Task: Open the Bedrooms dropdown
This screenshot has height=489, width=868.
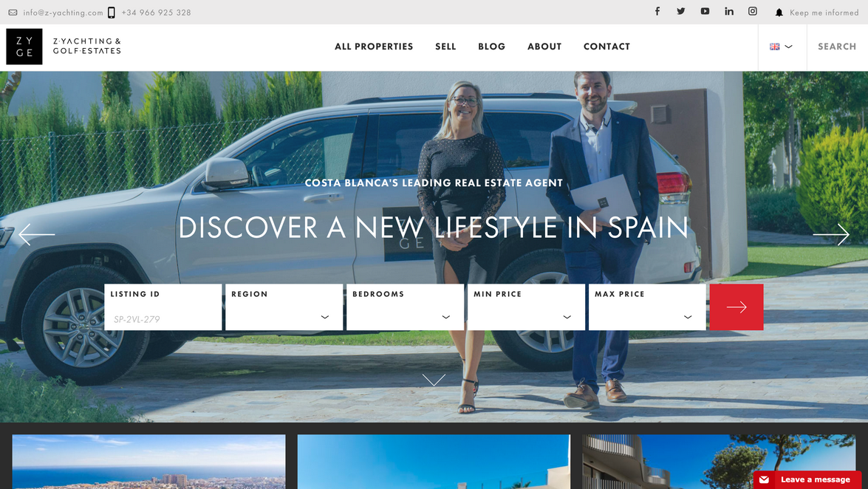Action: 406,307
